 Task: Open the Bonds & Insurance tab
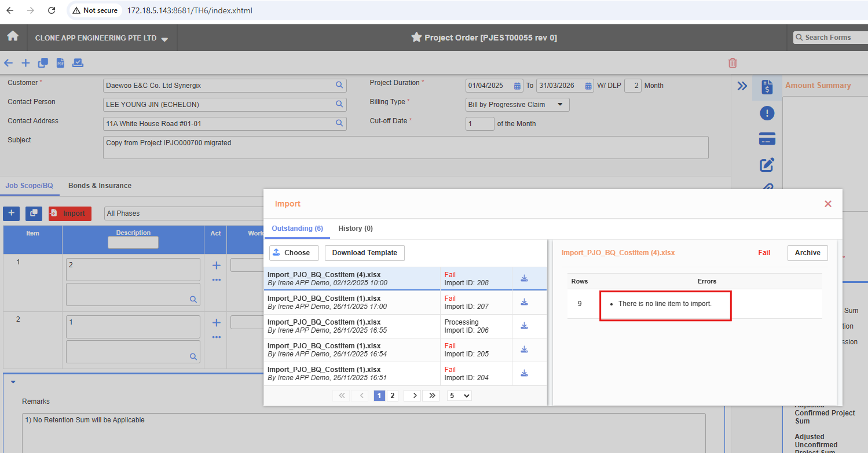tap(100, 186)
